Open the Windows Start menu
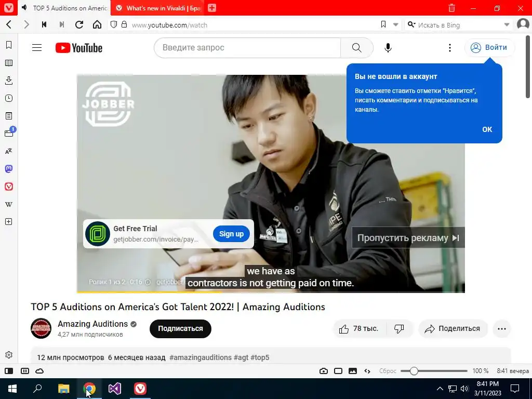 (x=12, y=389)
